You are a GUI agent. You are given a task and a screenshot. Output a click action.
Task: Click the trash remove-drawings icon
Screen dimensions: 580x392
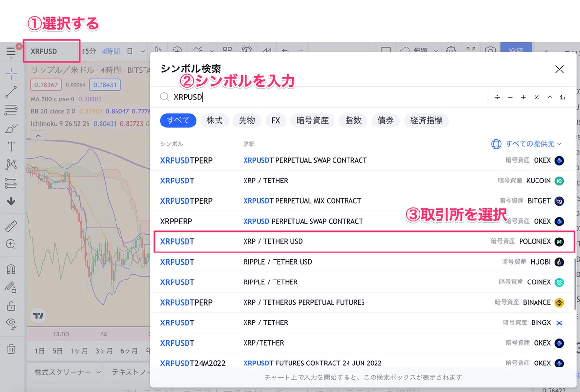click(x=11, y=349)
